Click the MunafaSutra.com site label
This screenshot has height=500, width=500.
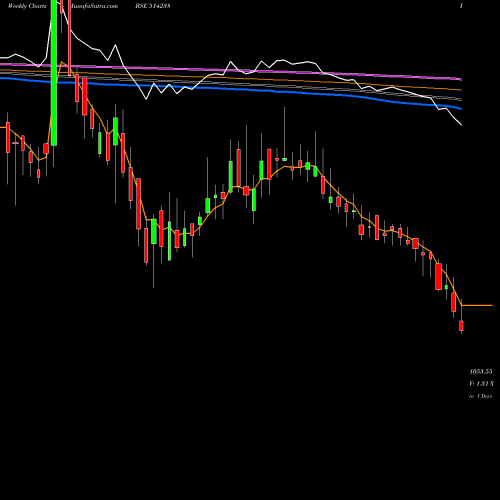(93, 6)
